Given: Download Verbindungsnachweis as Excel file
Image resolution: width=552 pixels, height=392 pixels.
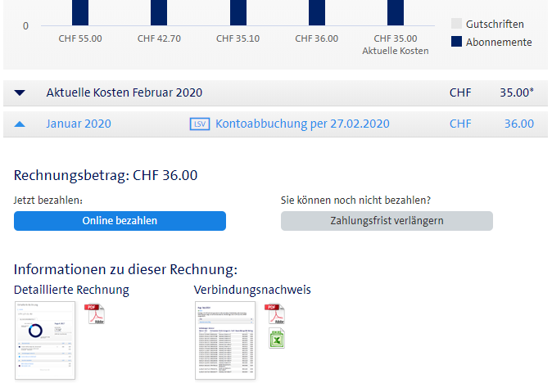Looking at the screenshot, I should pyautogui.click(x=277, y=338).
